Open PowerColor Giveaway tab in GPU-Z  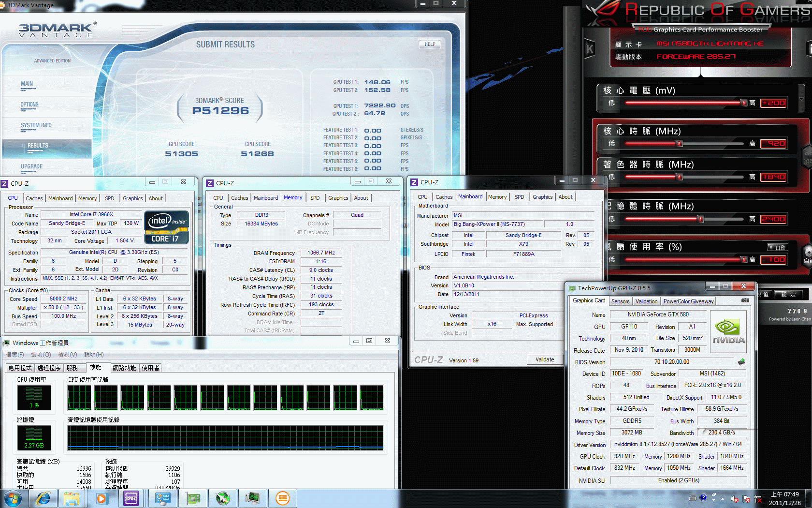(x=688, y=301)
